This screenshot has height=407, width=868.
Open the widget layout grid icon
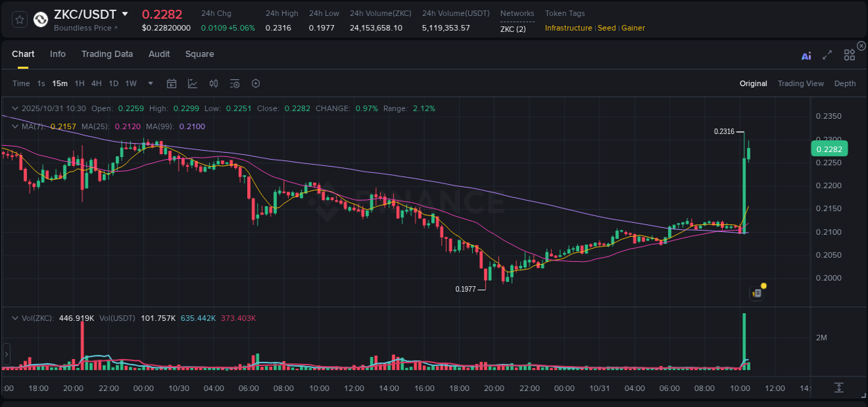click(849, 54)
